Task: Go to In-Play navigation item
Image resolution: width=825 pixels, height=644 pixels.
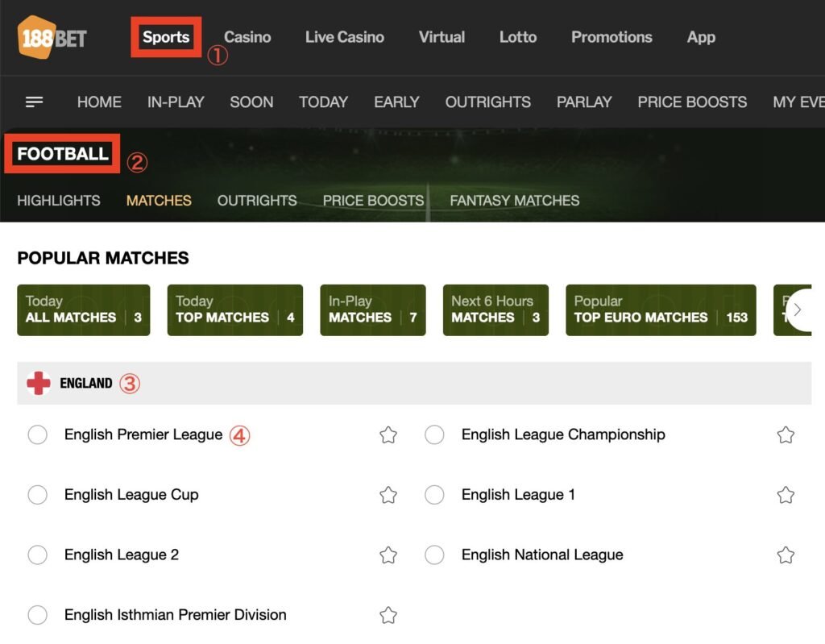Action: click(x=176, y=102)
